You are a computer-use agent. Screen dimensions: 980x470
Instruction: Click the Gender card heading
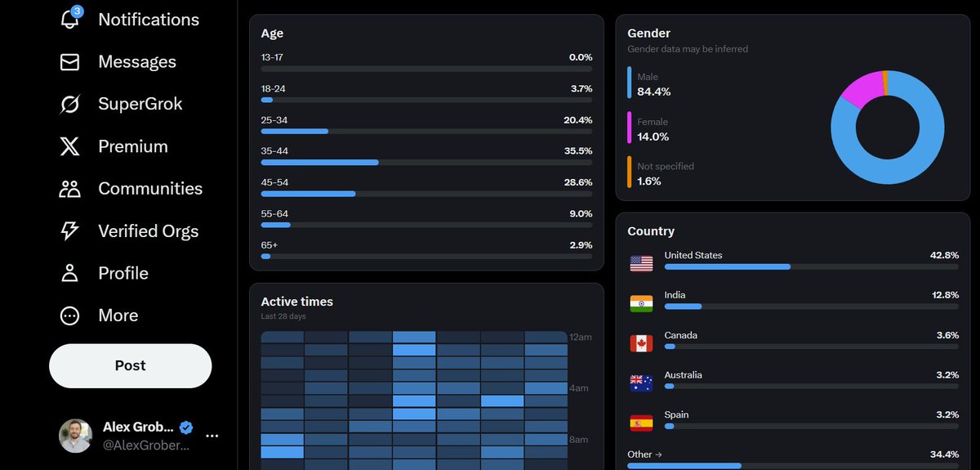[649, 34]
